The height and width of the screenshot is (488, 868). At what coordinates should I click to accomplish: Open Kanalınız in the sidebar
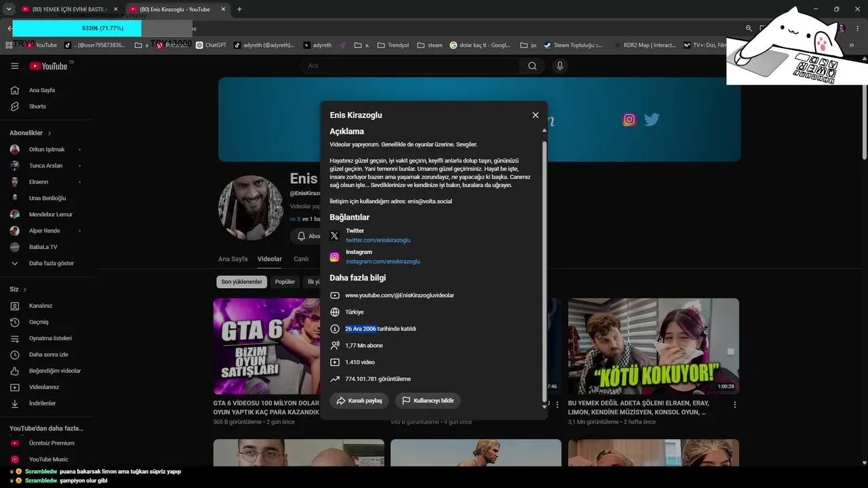[x=41, y=306]
